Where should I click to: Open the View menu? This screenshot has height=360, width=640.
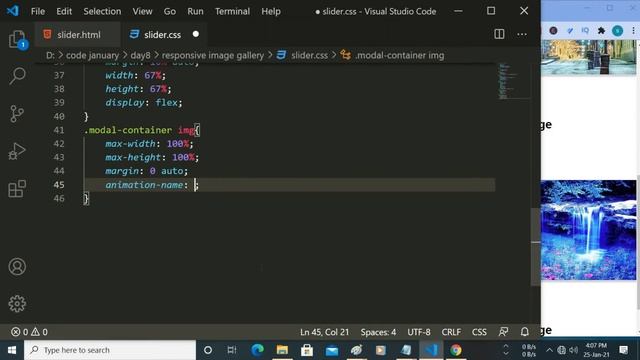142,11
